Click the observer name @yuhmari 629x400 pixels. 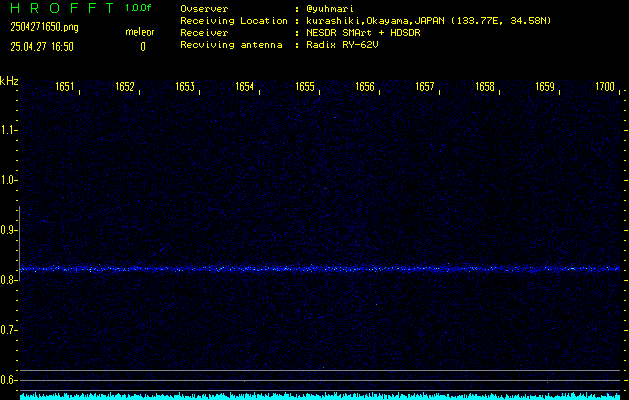point(330,9)
